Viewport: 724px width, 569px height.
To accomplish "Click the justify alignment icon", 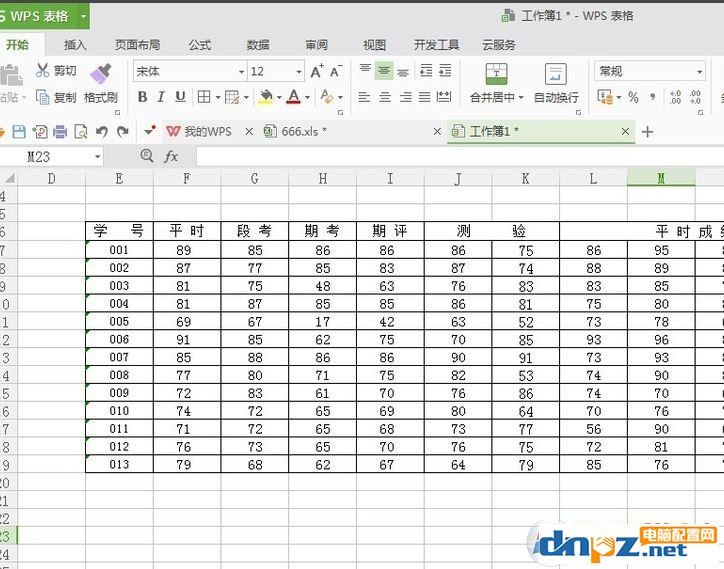I will (x=424, y=97).
